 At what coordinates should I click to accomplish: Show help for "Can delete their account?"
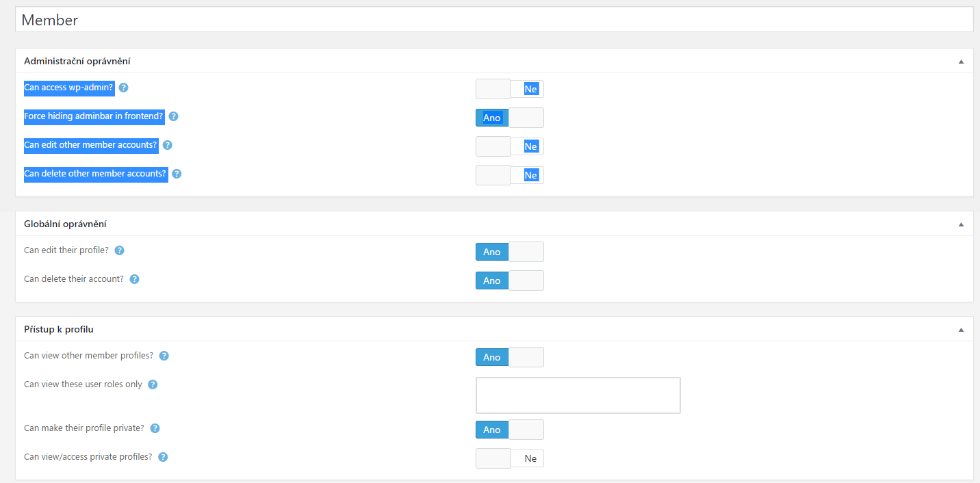pos(135,279)
